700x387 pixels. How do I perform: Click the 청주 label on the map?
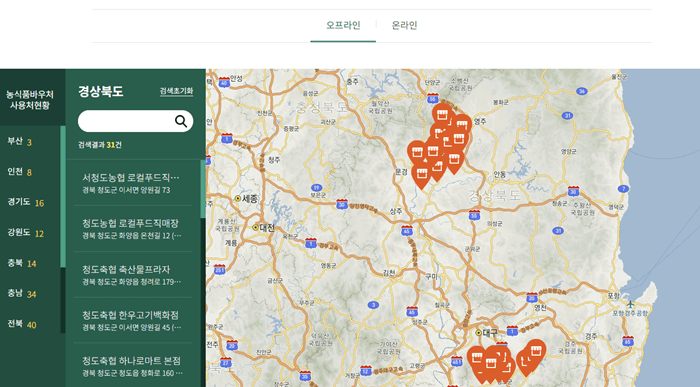tap(274, 159)
